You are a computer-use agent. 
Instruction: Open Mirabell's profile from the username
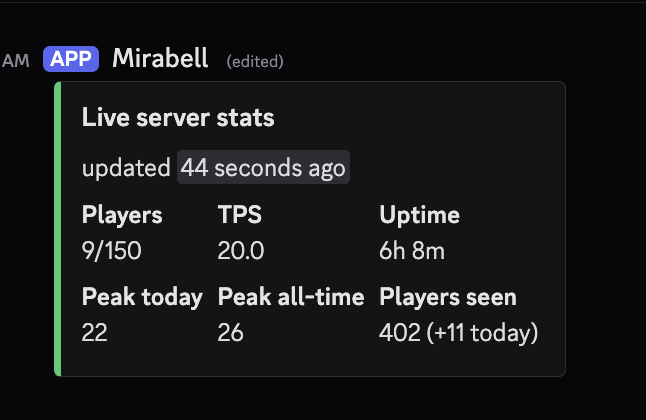click(160, 58)
